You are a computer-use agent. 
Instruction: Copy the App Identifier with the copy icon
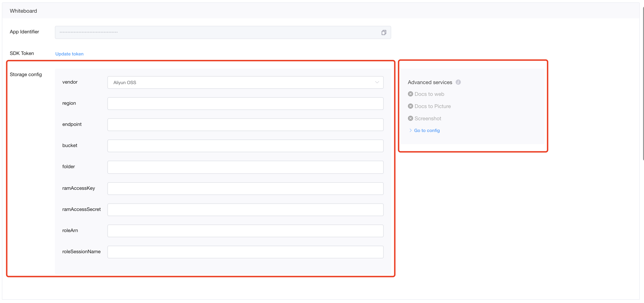click(383, 33)
